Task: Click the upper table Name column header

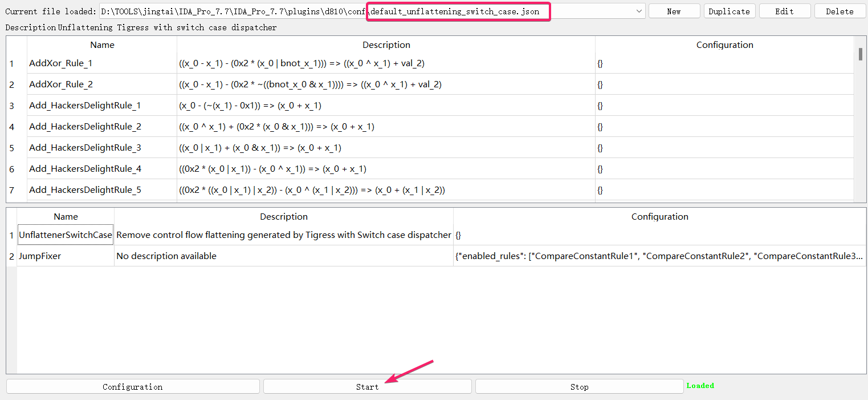Action: (102, 45)
